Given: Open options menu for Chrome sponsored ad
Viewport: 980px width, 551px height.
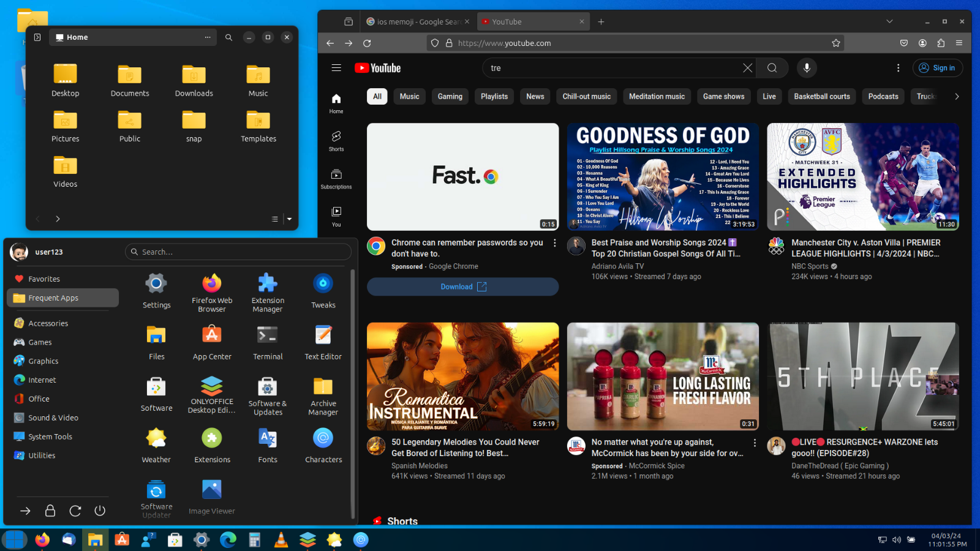Looking at the screenshot, I should (x=555, y=243).
